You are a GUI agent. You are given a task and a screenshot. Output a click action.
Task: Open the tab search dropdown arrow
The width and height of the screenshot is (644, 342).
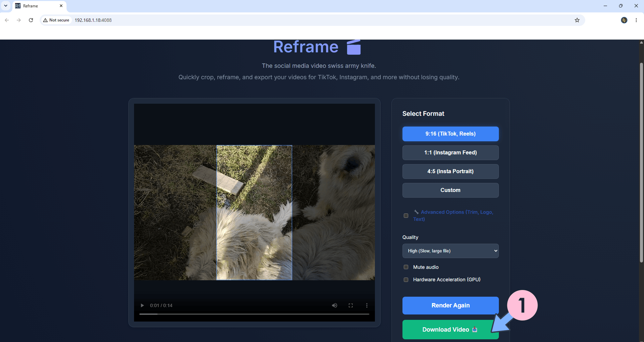pos(6,6)
